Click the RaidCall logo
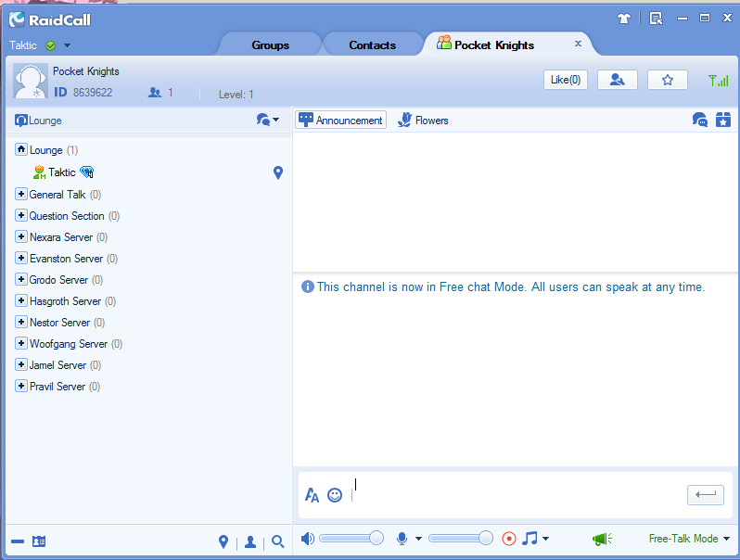 pos(50,19)
